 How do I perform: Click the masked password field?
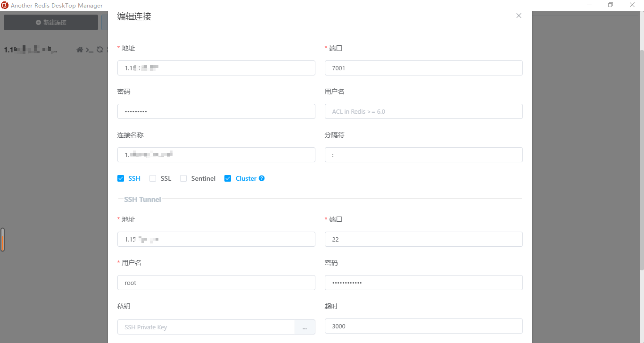[216, 111]
